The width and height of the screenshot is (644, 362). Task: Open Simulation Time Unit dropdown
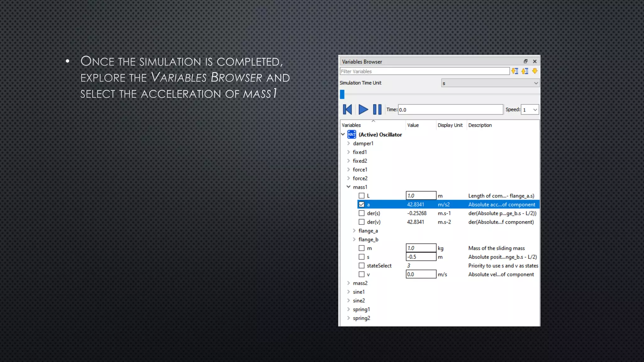tap(490, 83)
